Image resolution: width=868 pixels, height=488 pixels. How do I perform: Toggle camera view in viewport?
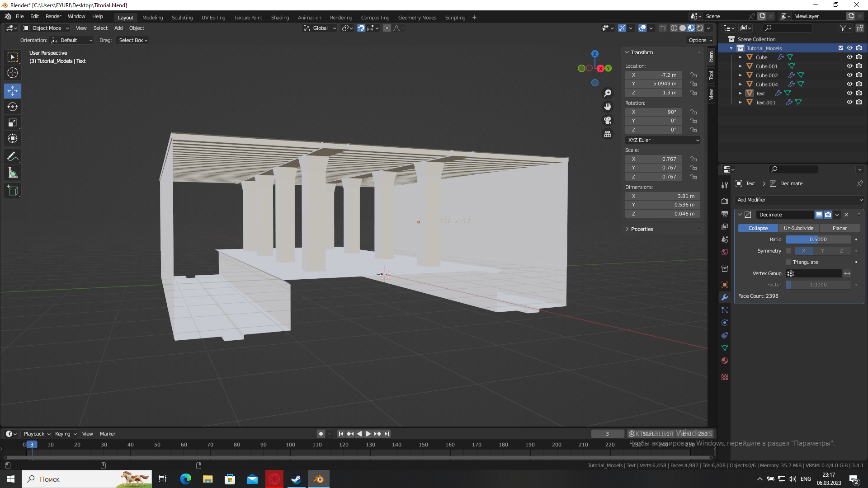point(608,120)
